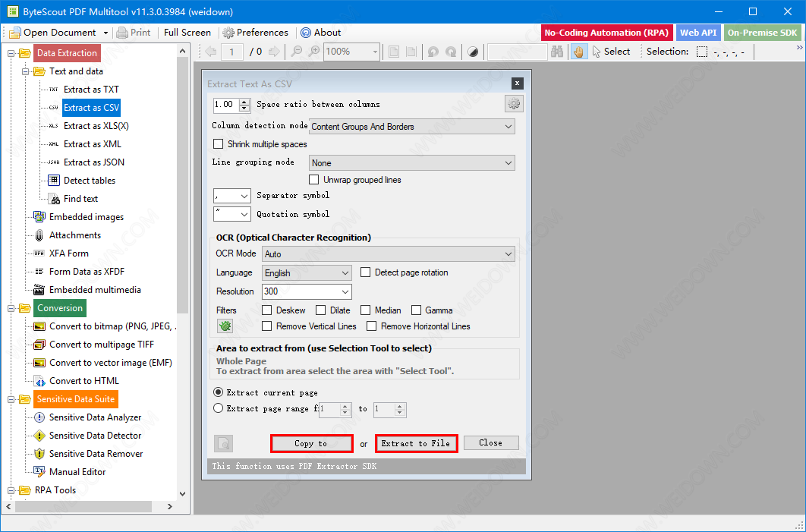Check Detect page rotation
The height and width of the screenshot is (532, 806).
pyautogui.click(x=366, y=272)
